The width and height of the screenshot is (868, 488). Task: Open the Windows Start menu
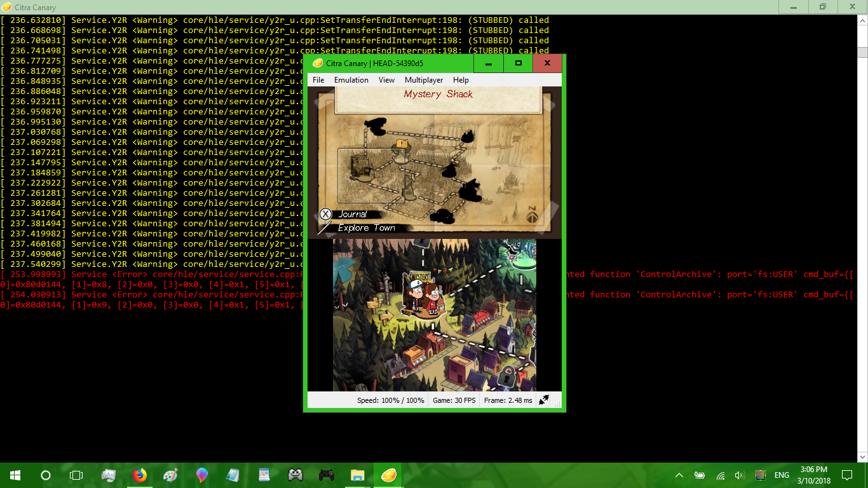[x=15, y=475]
